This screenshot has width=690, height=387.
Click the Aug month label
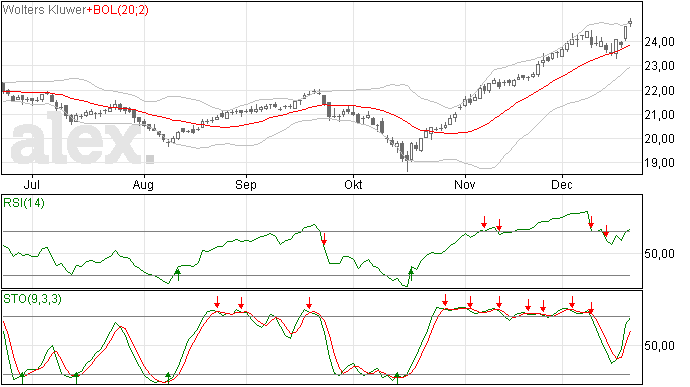[143, 184]
